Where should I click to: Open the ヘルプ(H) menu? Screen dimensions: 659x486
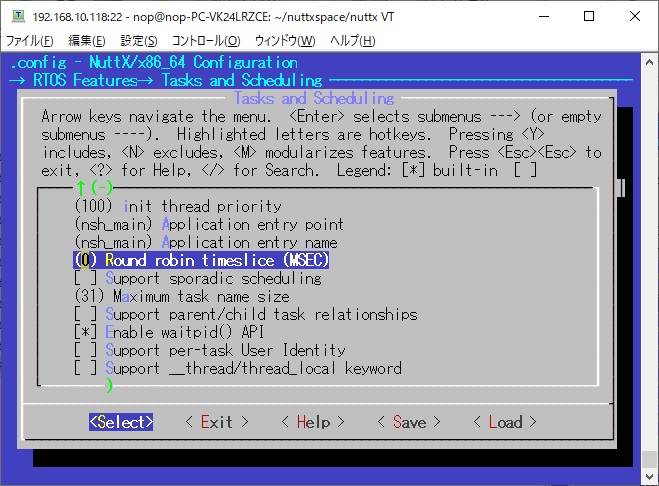pos(352,41)
